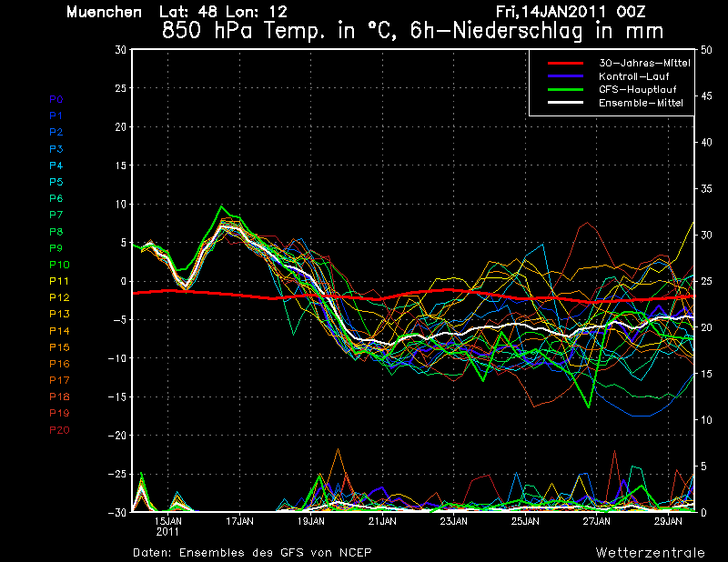Click the P15 ensemble member label
Image resolution: width=728 pixels, height=562 pixels.
coord(59,347)
